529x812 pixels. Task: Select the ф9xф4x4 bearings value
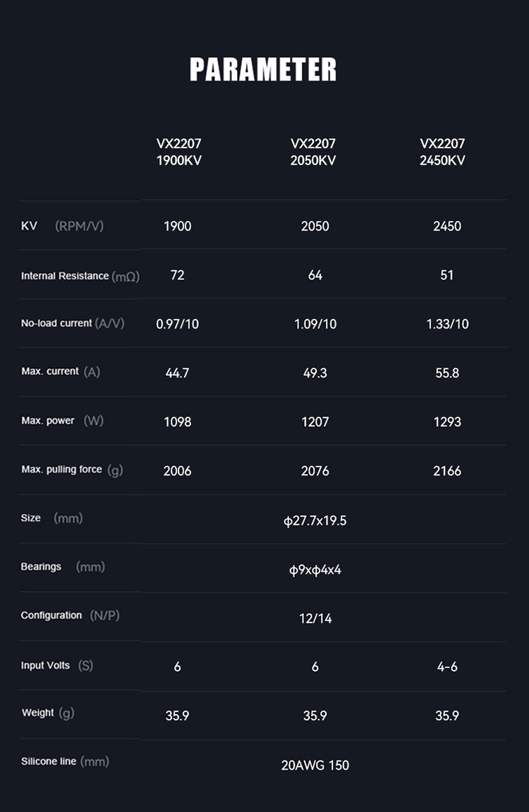pyautogui.click(x=315, y=569)
